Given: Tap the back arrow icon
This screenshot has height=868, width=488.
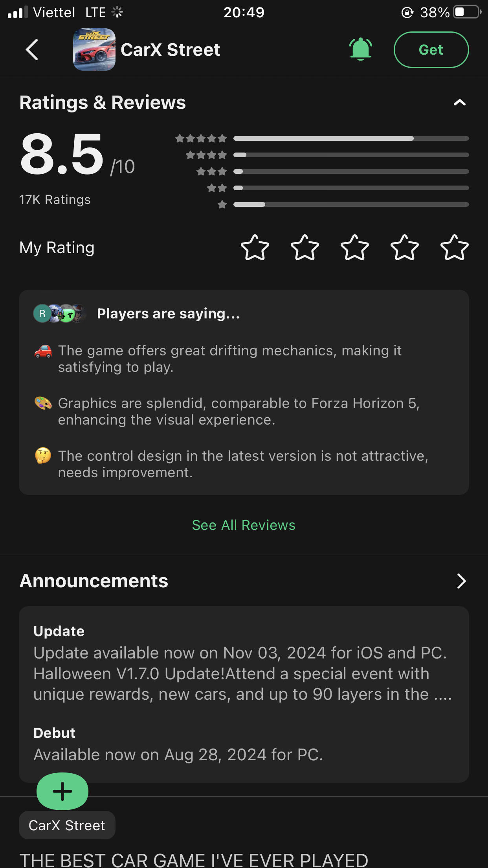Looking at the screenshot, I should (32, 50).
